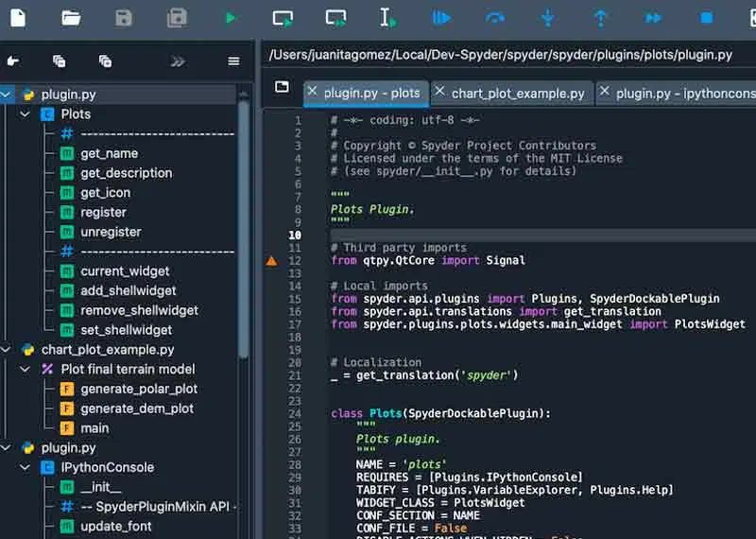This screenshot has height=539, width=756.
Task: Open the editor file browse tabs button
Action: click(282, 87)
